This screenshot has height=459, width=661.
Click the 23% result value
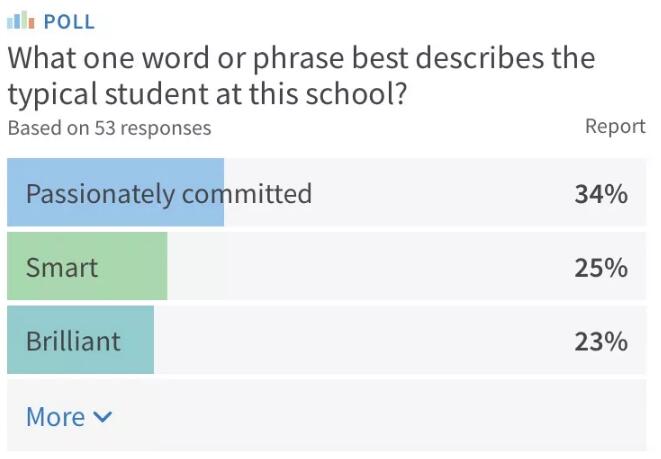coord(600,342)
